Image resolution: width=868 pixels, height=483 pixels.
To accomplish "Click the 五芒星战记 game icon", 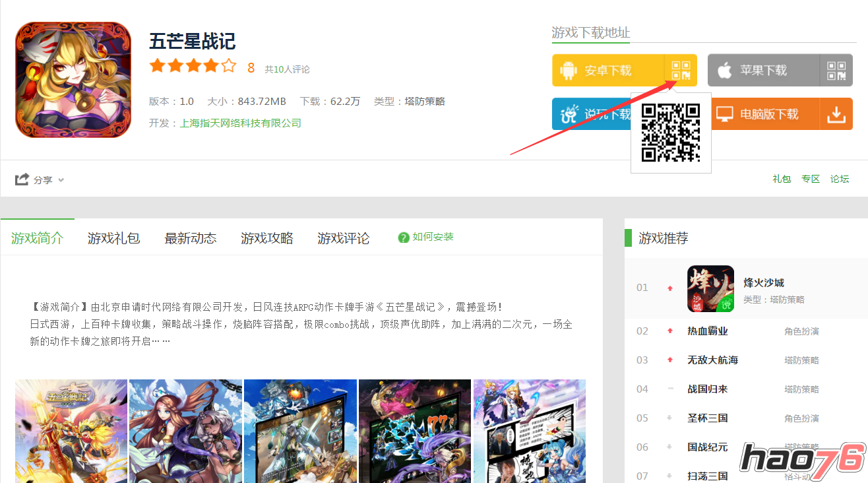I will [x=73, y=80].
